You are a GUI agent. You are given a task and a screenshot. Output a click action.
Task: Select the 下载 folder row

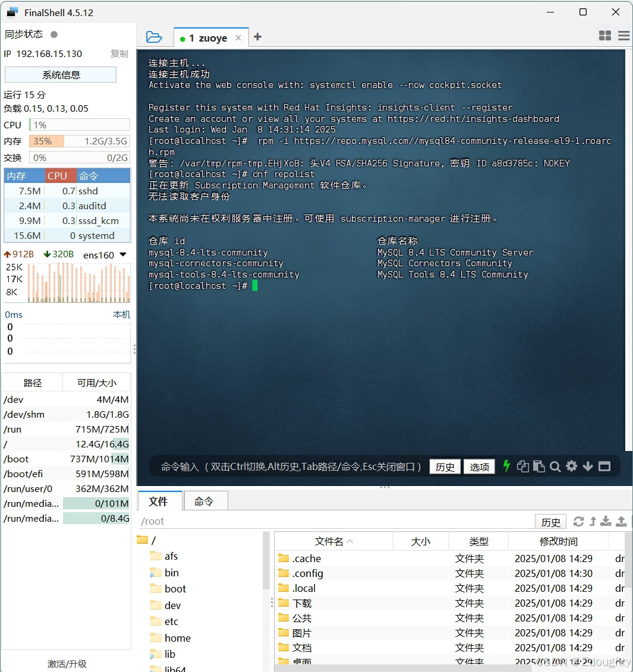click(451, 603)
